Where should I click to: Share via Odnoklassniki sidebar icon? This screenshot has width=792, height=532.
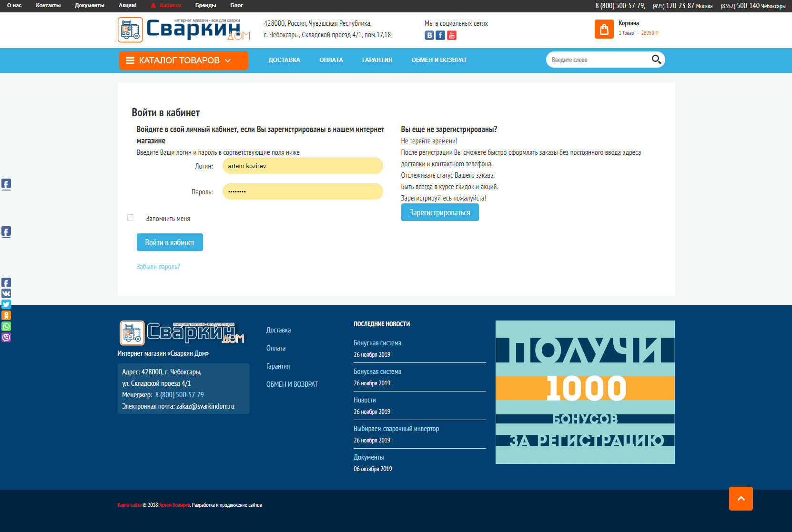(6, 315)
